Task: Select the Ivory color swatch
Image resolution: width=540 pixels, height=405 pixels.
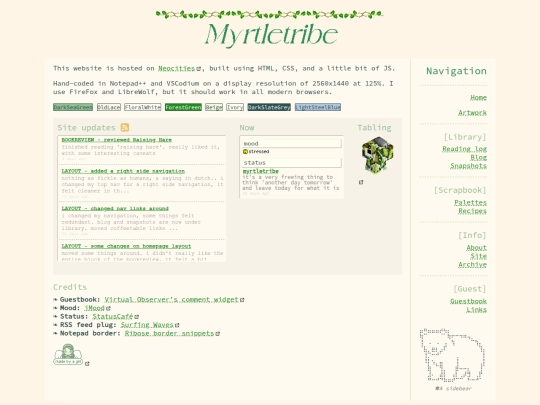Action: pyautogui.click(x=235, y=107)
